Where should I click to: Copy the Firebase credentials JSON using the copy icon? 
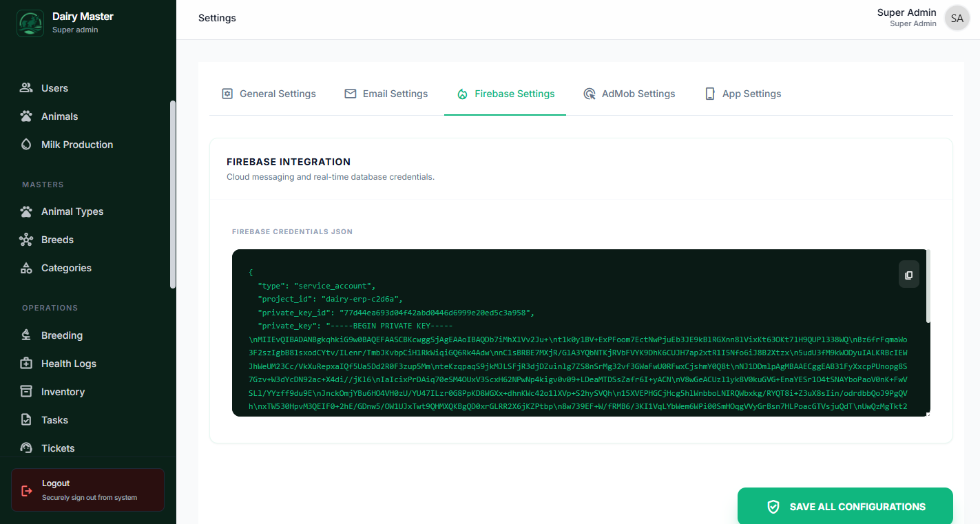[x=908, y=274]
